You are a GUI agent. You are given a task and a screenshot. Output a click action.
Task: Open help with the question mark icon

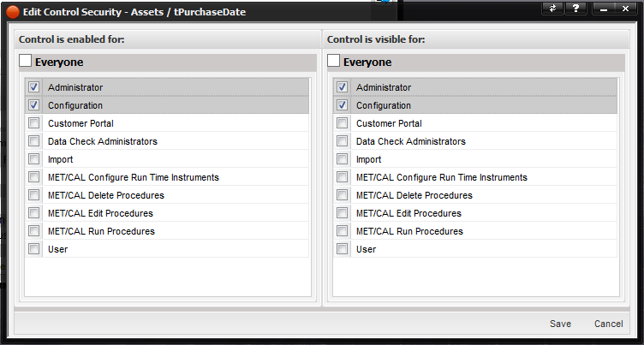[575, 9]
